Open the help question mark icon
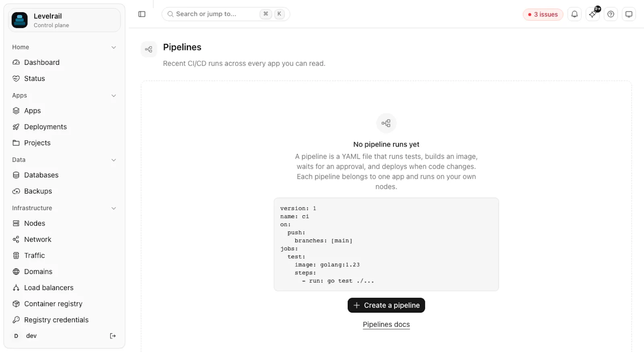This screenshot has height=352, width=644. [x=611, y=14]
